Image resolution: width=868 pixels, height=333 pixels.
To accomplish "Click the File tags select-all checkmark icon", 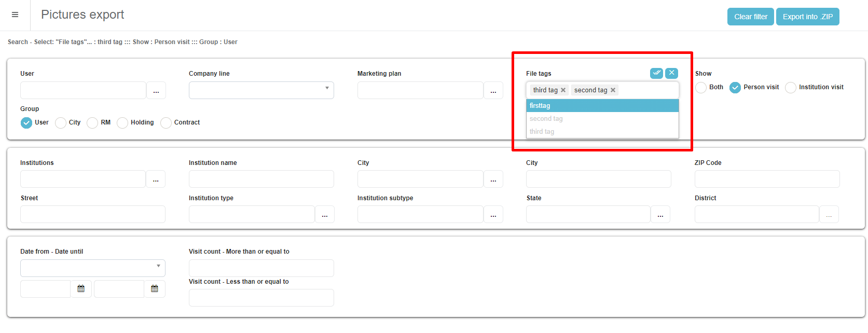I will (656, 73).
